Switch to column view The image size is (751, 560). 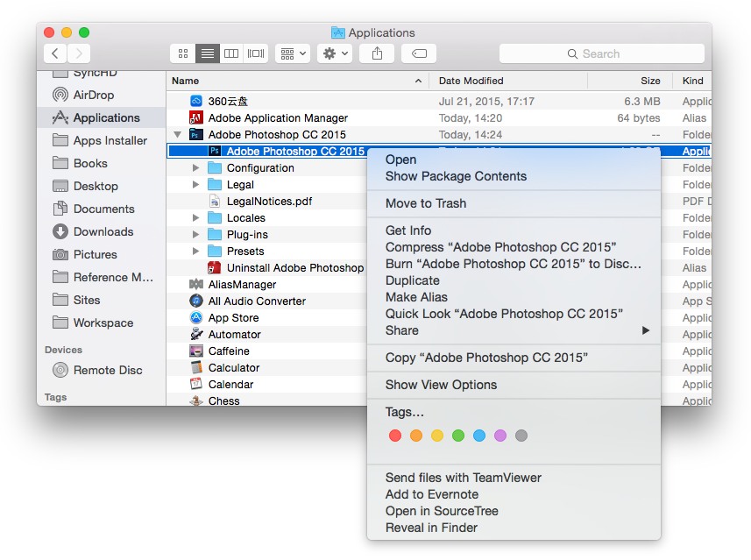pyautogui.click(x=231, y=53)
